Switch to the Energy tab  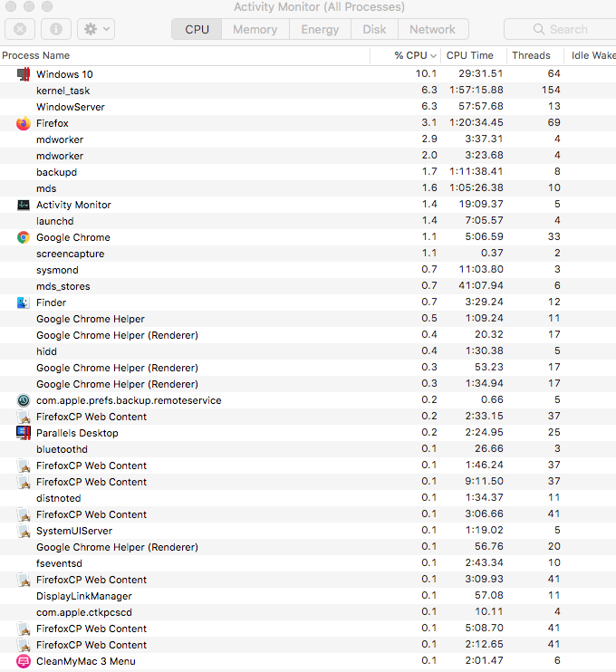[x=320, y=29]
